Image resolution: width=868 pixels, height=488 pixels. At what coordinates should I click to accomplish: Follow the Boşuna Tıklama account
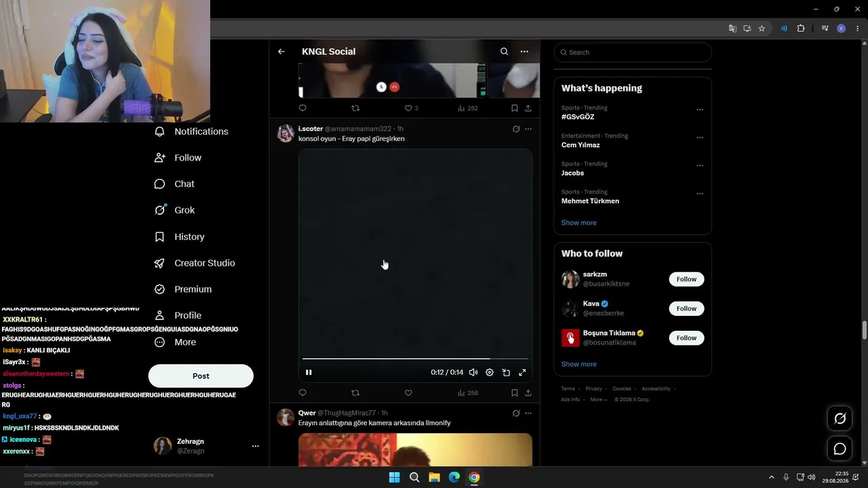686,338
